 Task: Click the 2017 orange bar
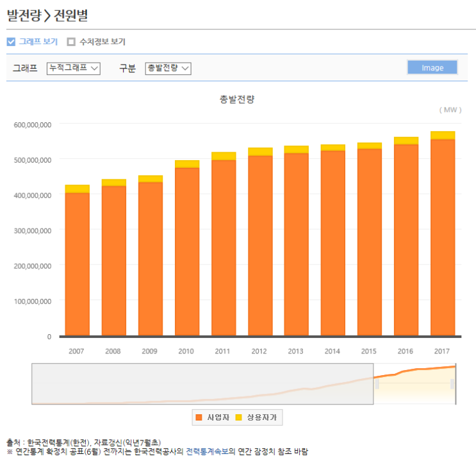(x=443, y=238)
